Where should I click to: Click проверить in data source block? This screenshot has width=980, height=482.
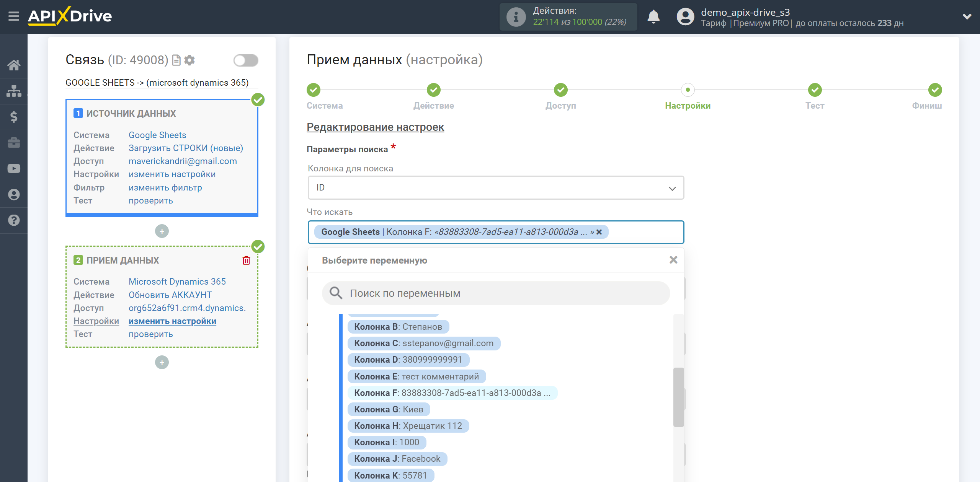[150, 200]
